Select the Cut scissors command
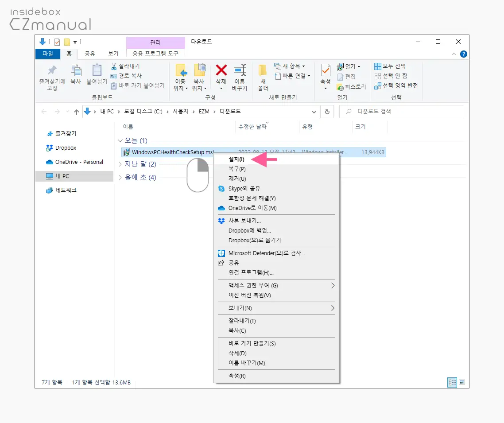 (x=125, y=66)
